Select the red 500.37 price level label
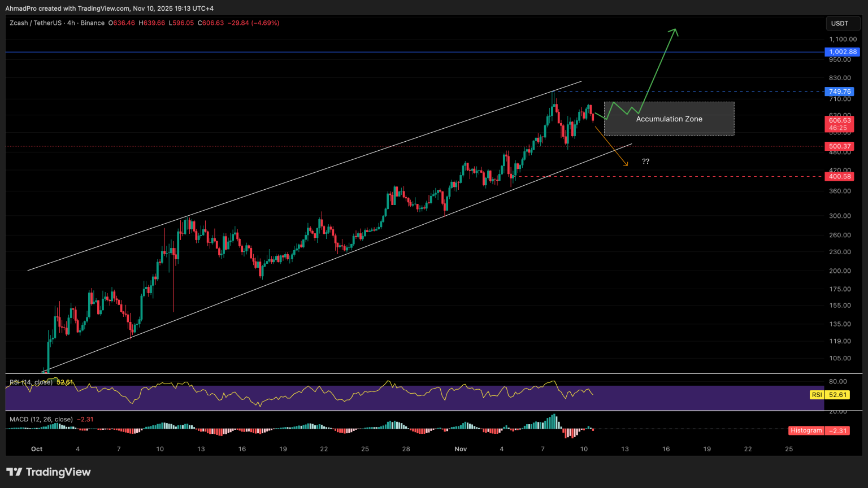 click(839, 146)
